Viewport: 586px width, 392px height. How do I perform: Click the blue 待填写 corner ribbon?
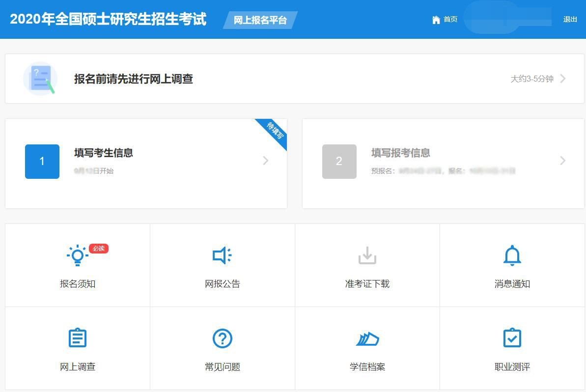(x=273, y=132)
